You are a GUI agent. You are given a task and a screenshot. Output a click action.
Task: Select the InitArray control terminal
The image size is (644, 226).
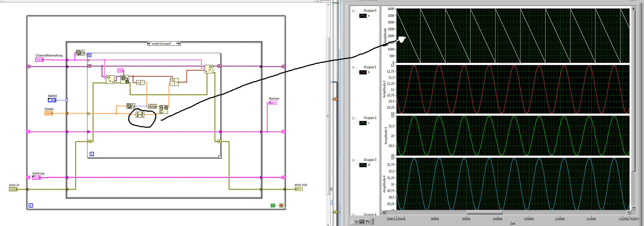36,178
